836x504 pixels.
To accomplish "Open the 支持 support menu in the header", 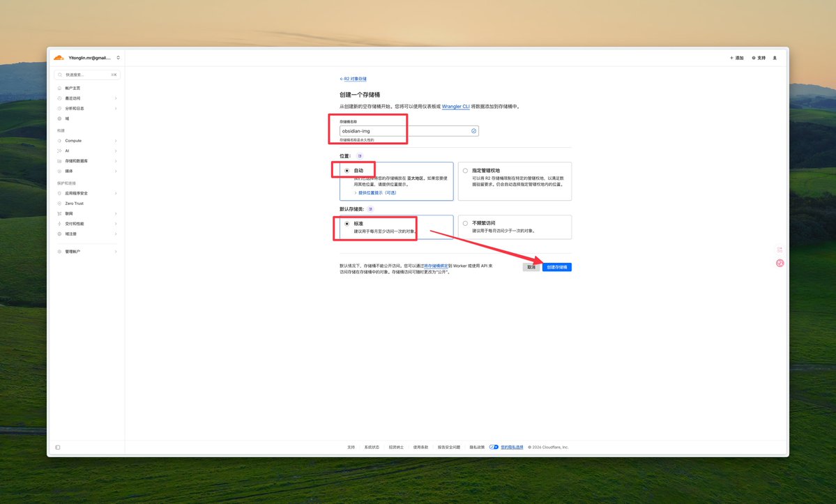I will [x=759, y=58].
